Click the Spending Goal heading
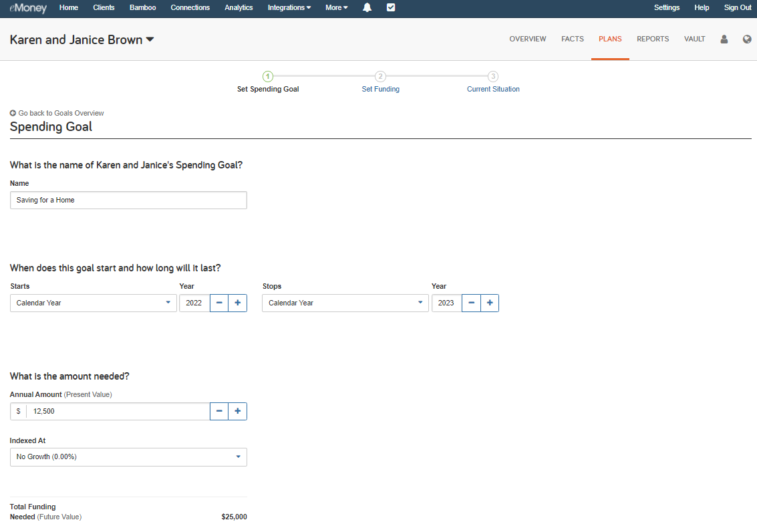The height and width of the screenshot is (532, 757). click(x=51, y=127)
